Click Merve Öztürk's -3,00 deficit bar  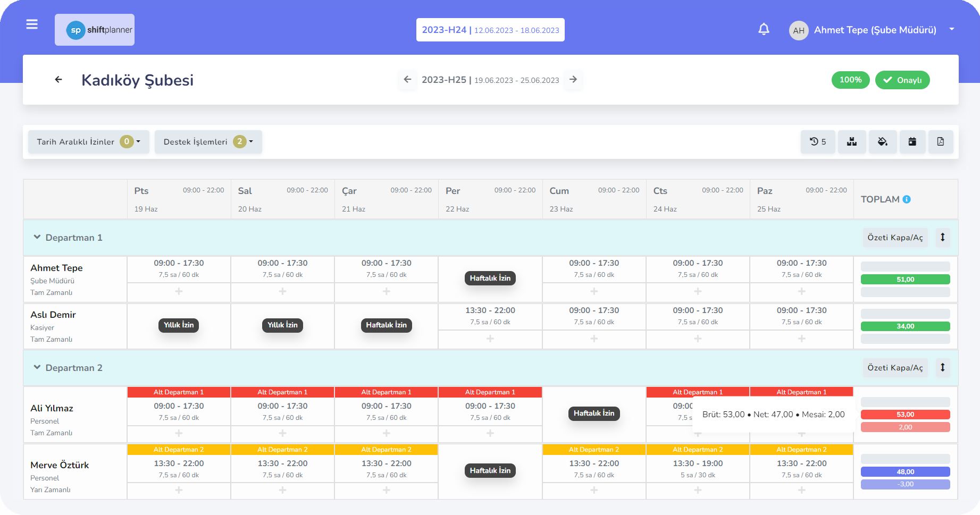coord(906,484)
